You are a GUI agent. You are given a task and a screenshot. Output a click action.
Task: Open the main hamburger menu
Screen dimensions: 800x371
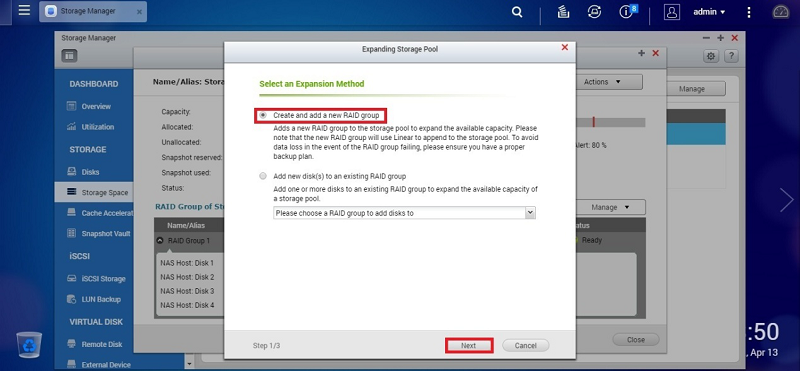[x=24, y=11]
